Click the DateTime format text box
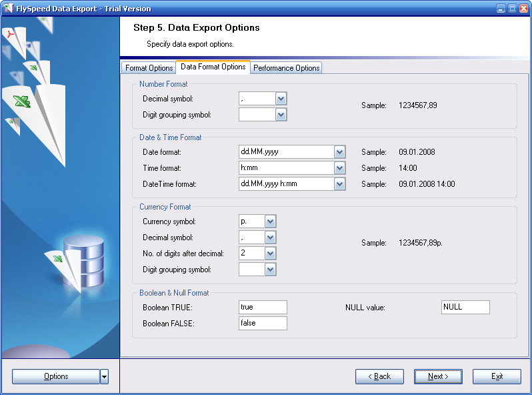The width and height of the screenshot is (532, 395). coord(287,183)
